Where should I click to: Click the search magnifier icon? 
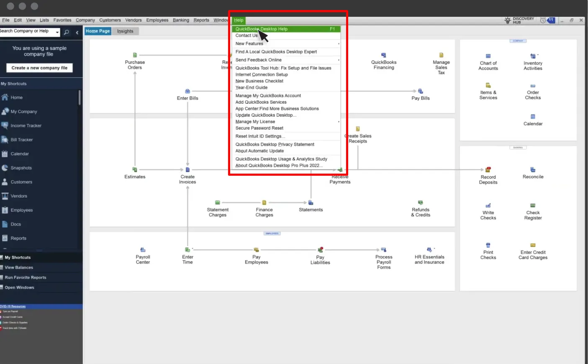tap(67, 32)
